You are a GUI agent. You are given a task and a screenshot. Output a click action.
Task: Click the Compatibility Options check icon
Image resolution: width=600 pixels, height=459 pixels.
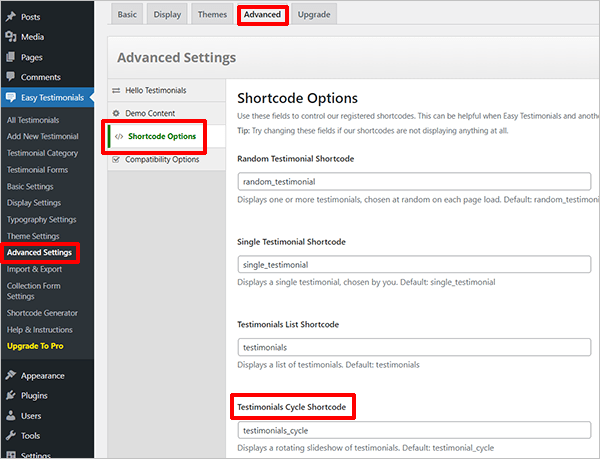click(116, 160)
